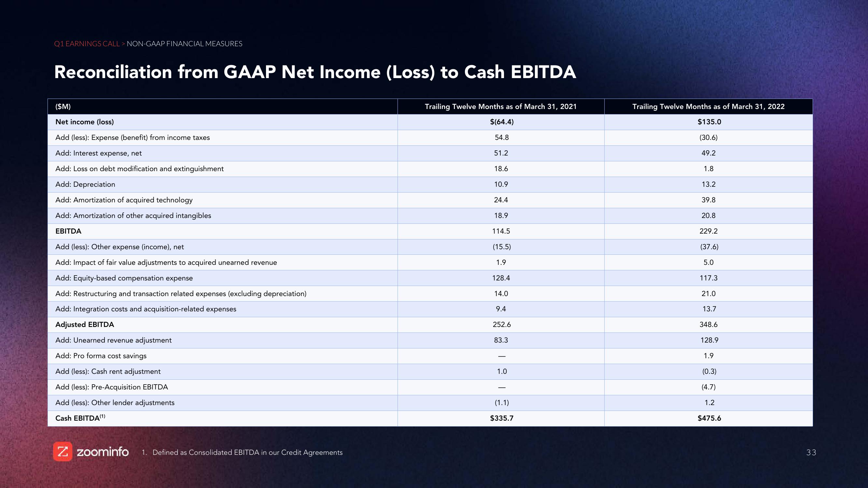This screenshot has height=488, width=868.
Task: Select Loss on debt modification and extinguishment label
Action: (139, 169)
